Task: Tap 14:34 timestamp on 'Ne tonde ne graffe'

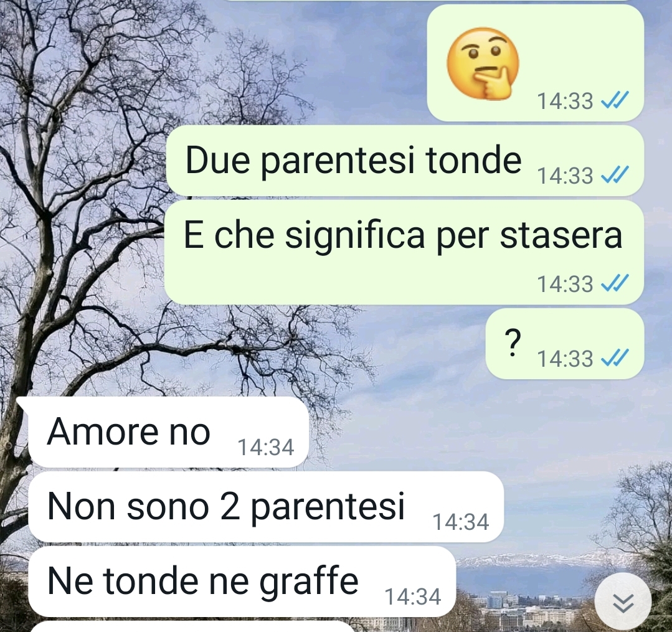Action: [413, 597]
